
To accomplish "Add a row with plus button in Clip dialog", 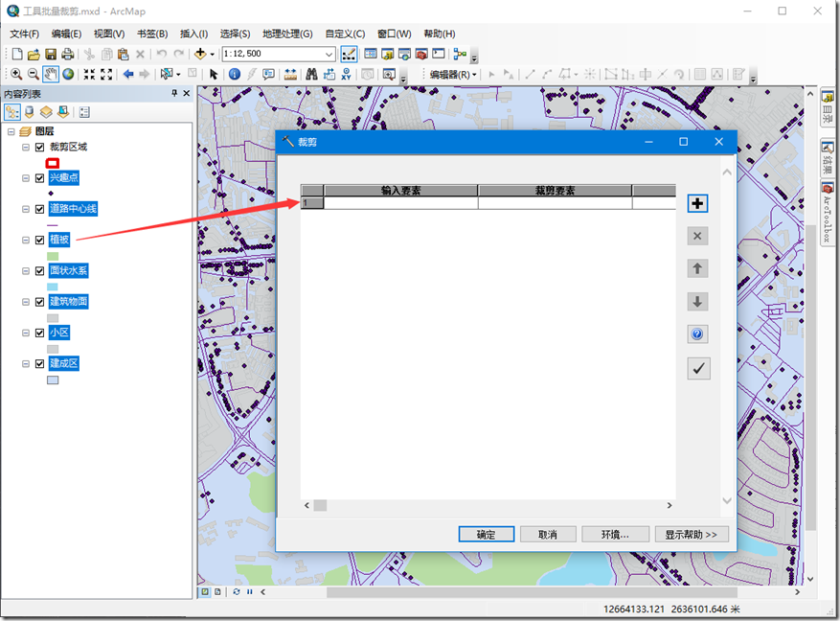I will pos(697,203).
